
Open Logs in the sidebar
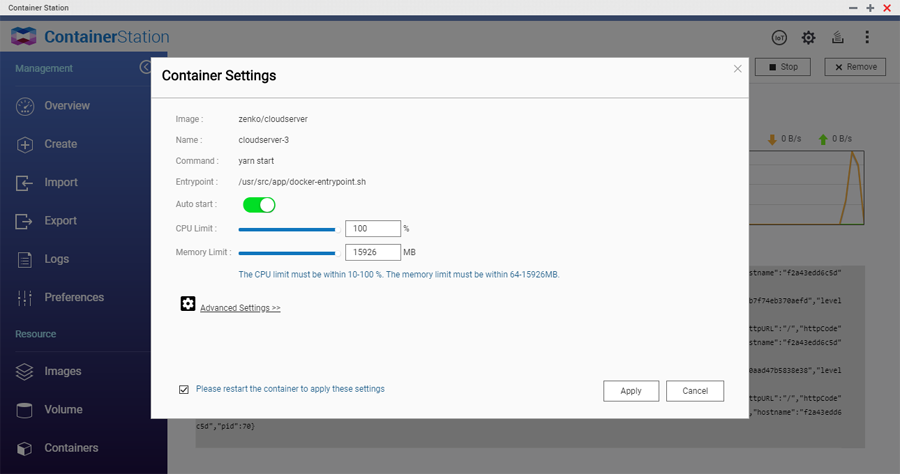point(57,259)
